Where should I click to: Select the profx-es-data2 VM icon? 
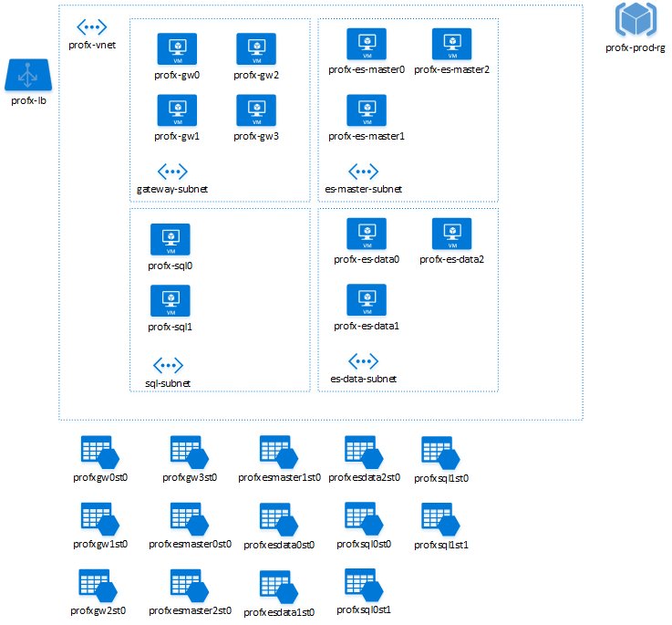tap(451, 234)
